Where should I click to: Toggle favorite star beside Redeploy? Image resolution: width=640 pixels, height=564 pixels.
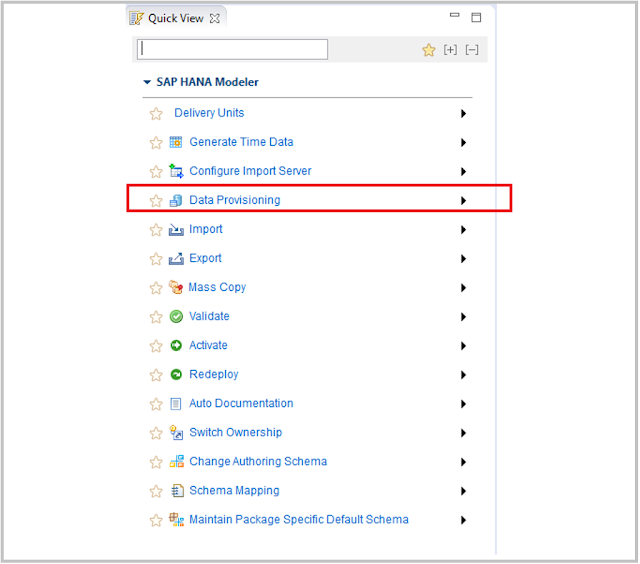pyautogui.click(x=156, y=375)
